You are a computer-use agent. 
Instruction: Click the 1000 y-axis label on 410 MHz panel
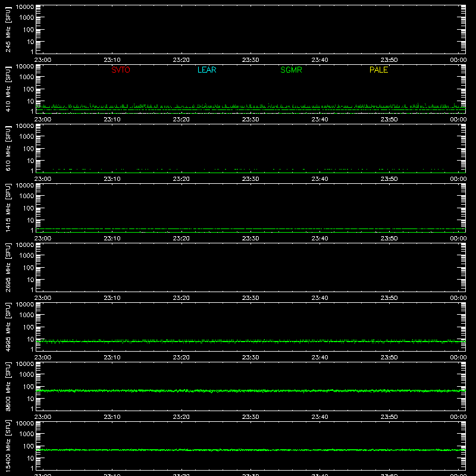pos(27,77)
